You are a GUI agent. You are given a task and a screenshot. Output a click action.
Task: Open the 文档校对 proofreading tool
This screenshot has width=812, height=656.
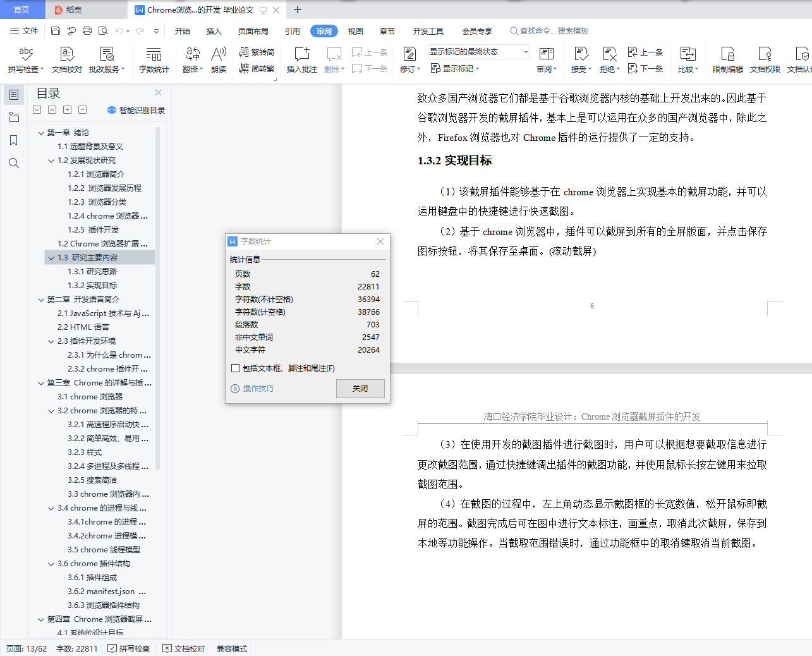click(67, 60)
